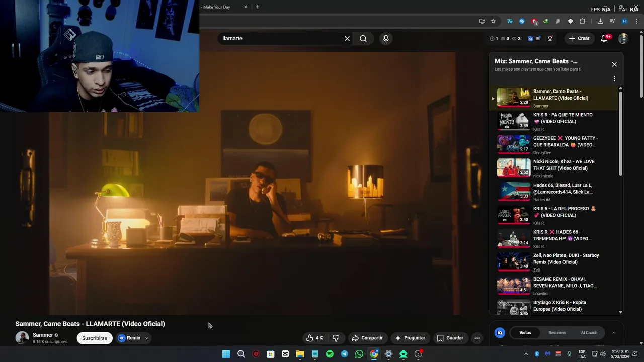The height and width of the screenshot is (362, 644).
Task: Click the trophy icon in YouTube header
Action: point(550,38)
